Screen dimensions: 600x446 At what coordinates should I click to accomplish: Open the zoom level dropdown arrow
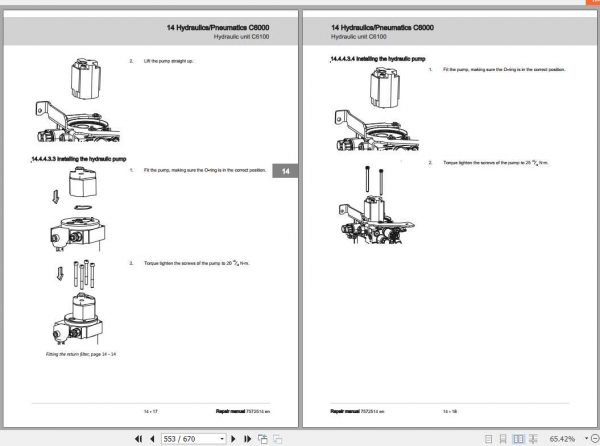tap(586, 438)
